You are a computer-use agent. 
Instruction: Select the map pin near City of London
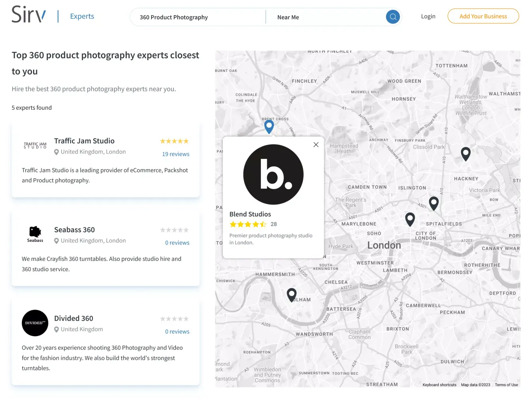[x=410, y=219]
